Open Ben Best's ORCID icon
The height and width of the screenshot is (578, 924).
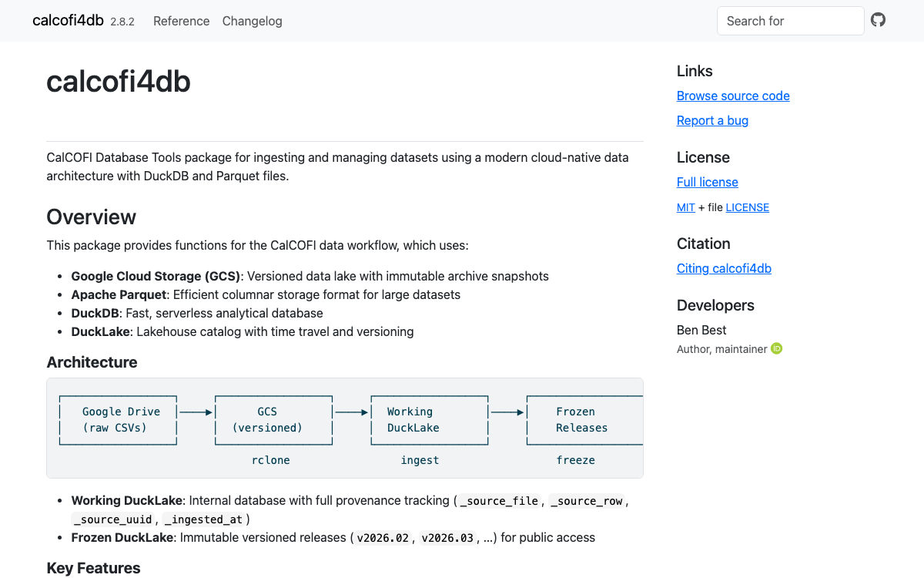(777, 348)
